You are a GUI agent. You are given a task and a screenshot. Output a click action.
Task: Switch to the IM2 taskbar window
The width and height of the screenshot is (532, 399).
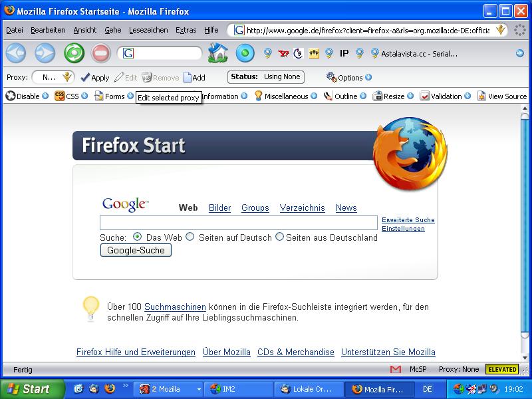pos(240,389)
